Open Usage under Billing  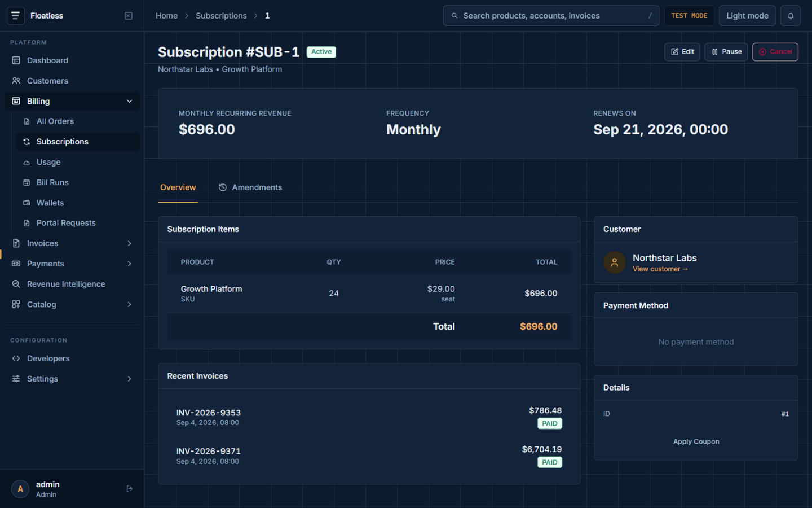coord(78,162)
